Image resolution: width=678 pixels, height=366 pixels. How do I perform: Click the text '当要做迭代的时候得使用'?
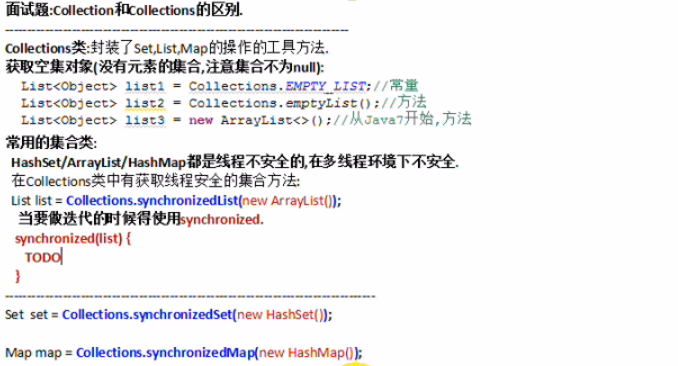pyautogui.click(x=99, y=218)
